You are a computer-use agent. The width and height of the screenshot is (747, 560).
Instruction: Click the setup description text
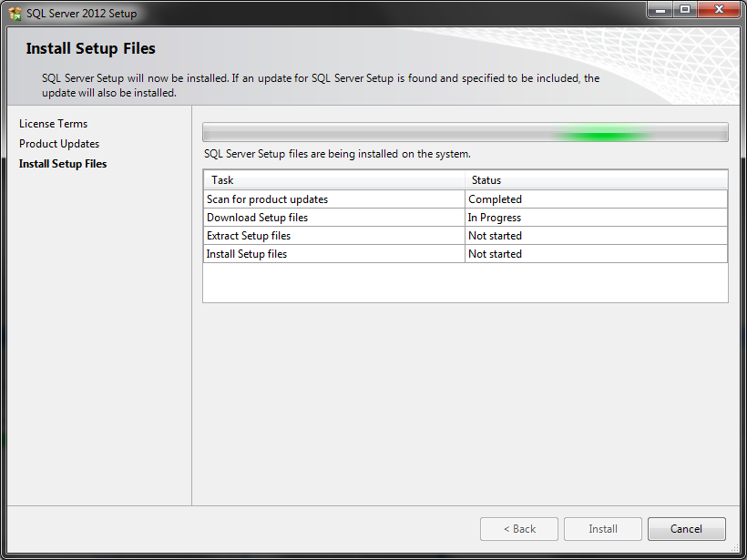[x=319, y=85]
